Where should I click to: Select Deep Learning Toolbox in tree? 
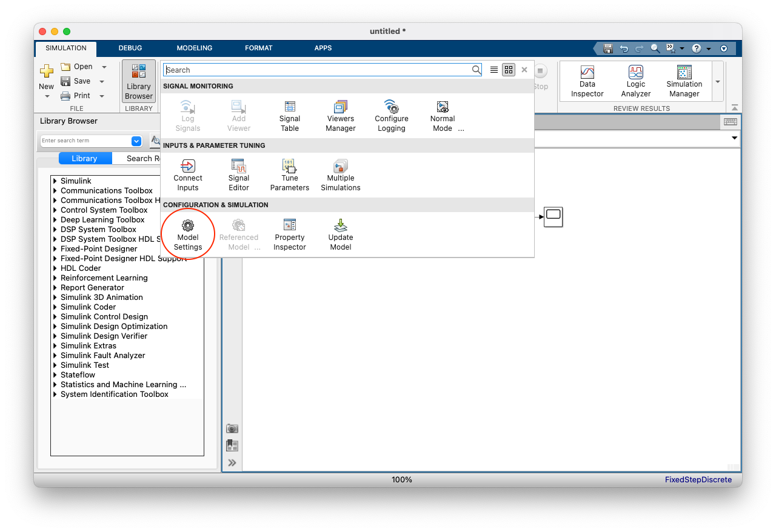(x=102, y=220)
